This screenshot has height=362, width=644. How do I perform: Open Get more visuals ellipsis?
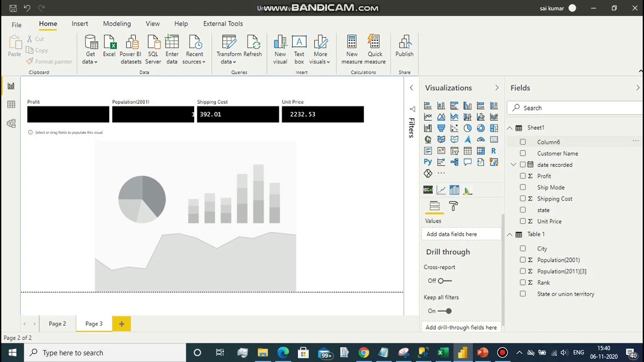click(x=441, y=173)
